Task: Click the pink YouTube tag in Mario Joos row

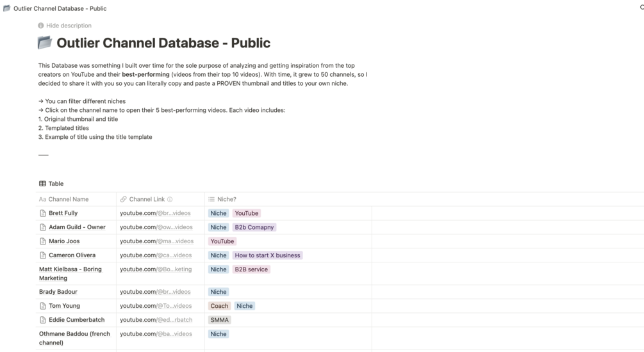Action: coord(222,241)
